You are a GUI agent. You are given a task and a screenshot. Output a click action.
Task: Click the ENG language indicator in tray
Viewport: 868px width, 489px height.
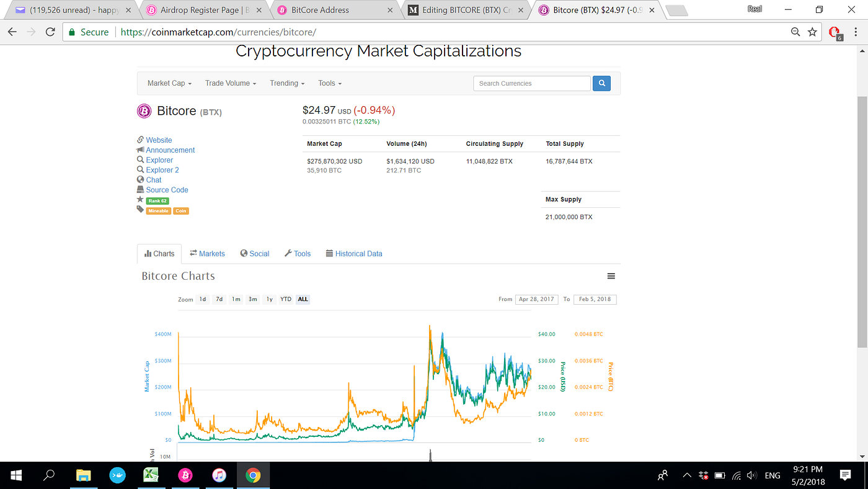click(773, 475)
